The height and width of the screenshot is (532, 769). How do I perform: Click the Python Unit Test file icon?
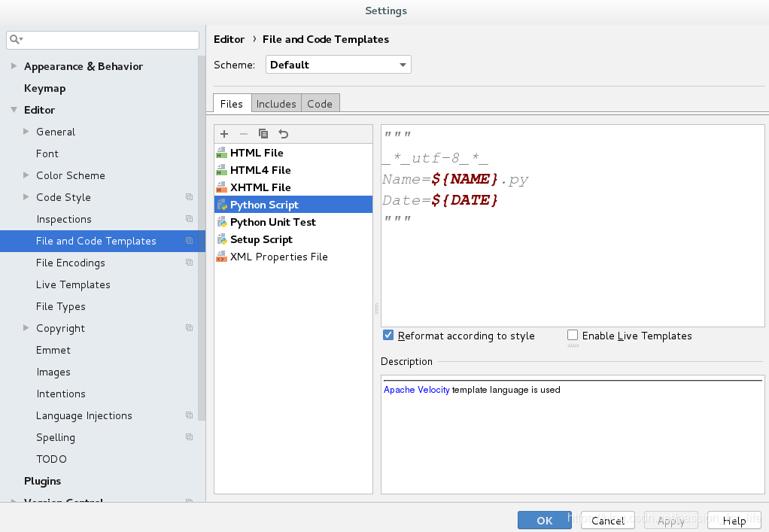222,222
